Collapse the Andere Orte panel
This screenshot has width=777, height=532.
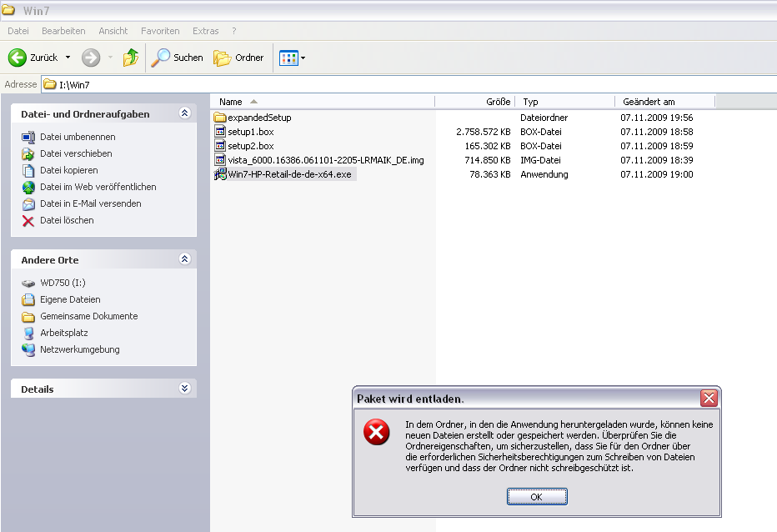[x=185, y=259]
